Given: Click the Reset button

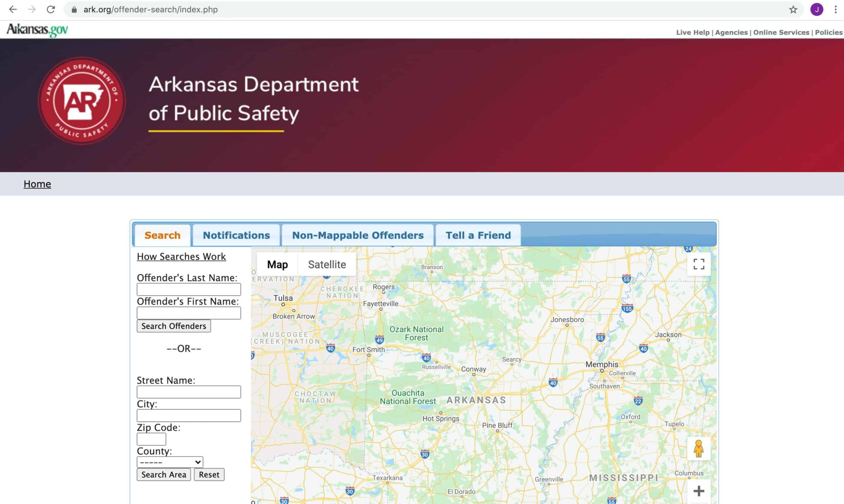Looking at the screenshot, I should [209, 475].
